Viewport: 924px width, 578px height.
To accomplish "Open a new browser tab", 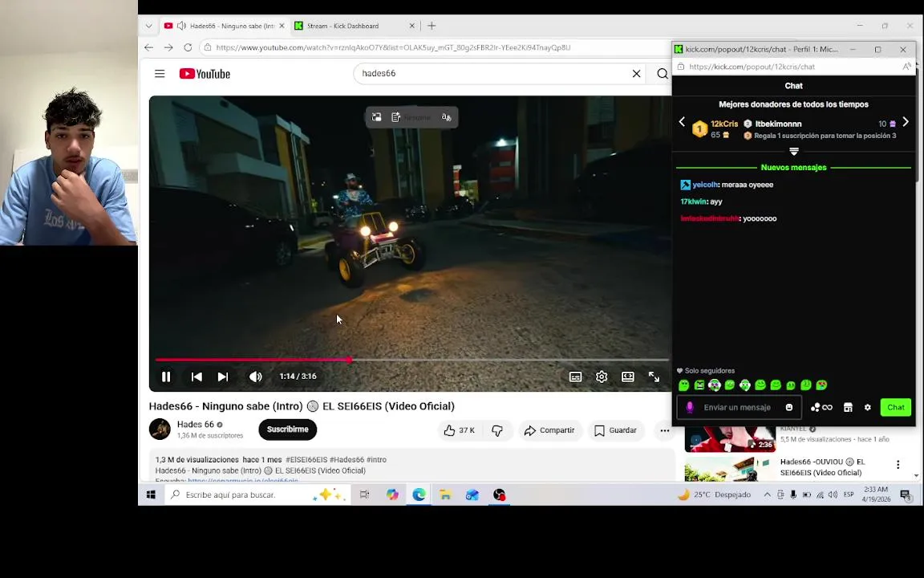I will (432, 26).
